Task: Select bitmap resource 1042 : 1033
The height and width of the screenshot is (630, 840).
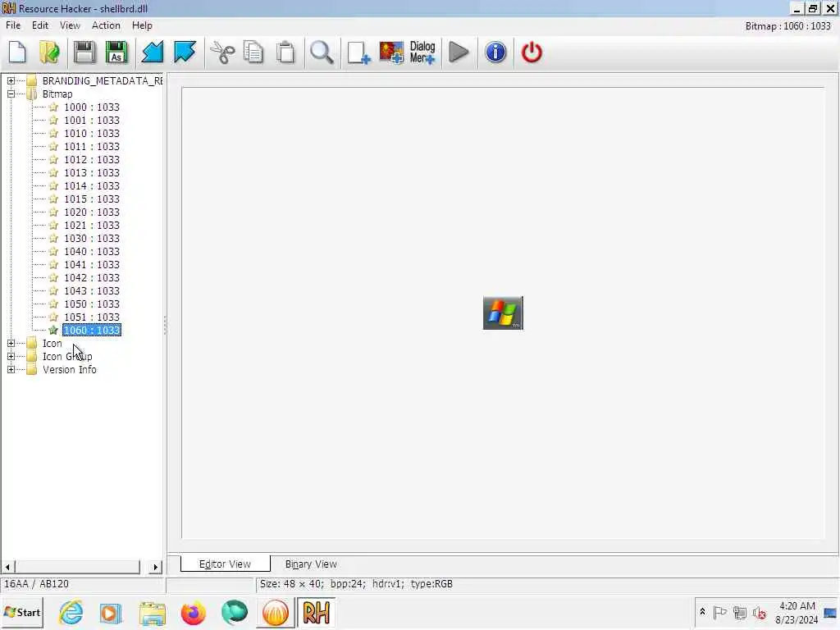Action: pyautogui.click(x=92, y=278)
